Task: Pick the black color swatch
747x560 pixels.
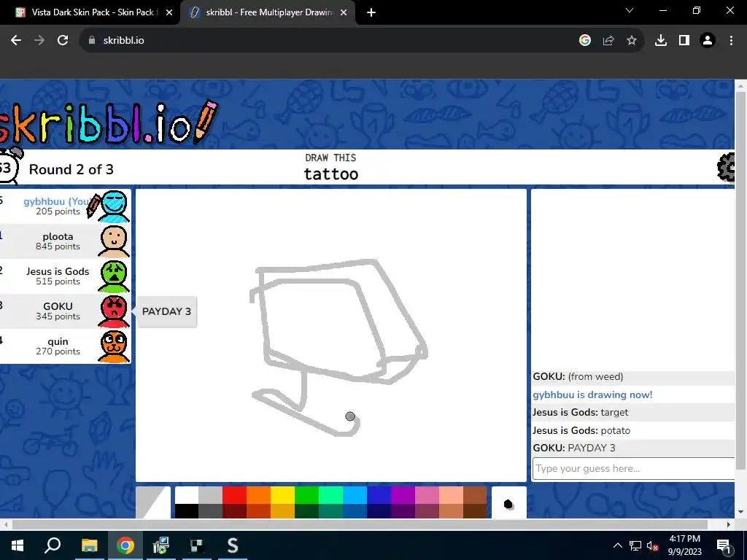Action: coord(187,510)
